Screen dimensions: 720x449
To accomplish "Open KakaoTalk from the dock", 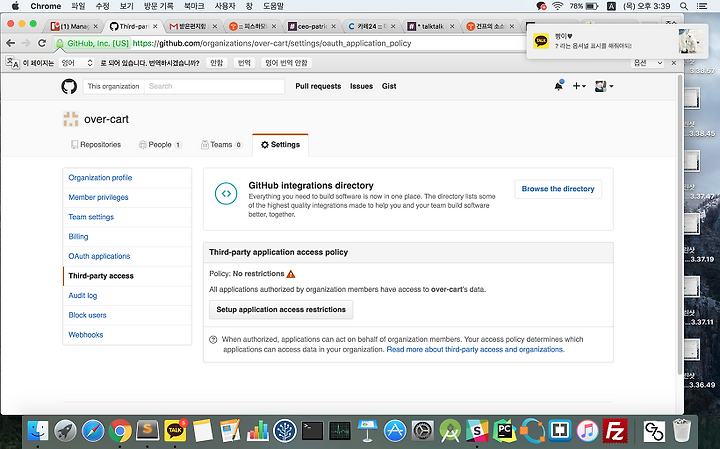I will point(175,431).
